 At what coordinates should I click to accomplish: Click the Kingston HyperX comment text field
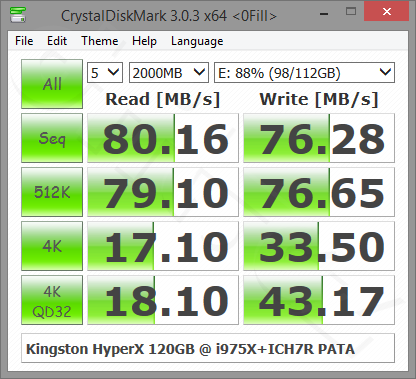(x=208, y=348)
